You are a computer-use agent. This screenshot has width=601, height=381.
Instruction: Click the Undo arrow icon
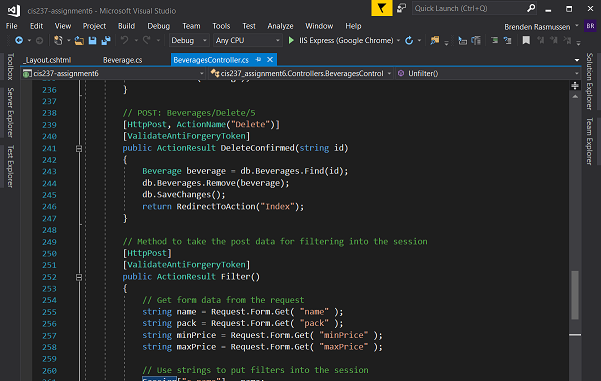(x=124, y=40)
